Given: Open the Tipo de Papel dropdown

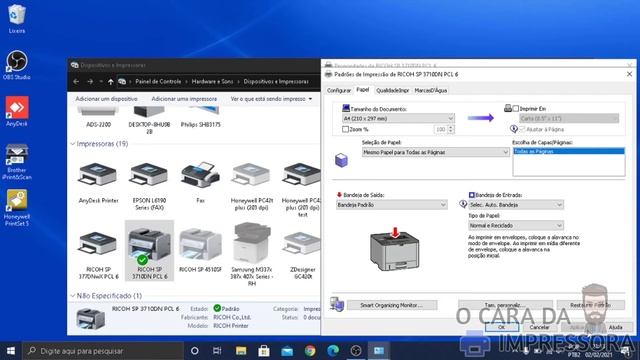Looking at the screenshot, I should pyautogui.click(x=516, y=225).
